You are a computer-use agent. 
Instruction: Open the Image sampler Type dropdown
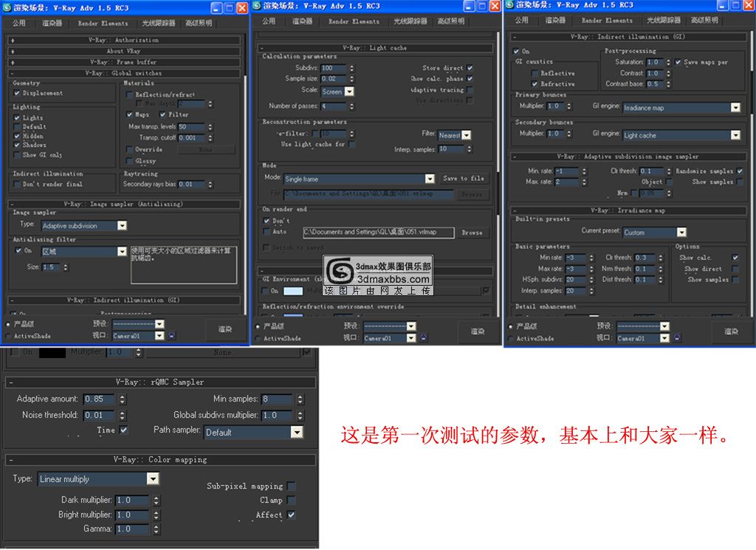(84, 226)
